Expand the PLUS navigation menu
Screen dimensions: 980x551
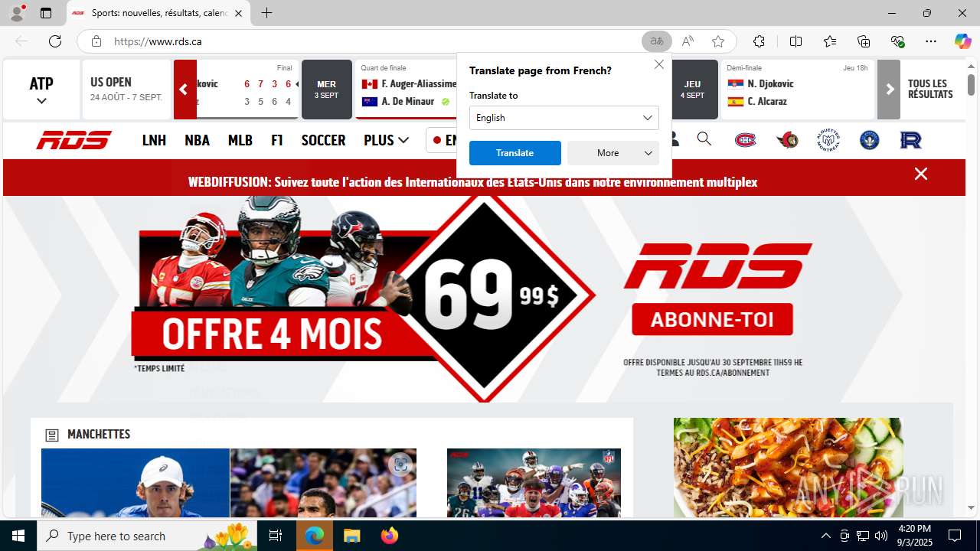click(386, 140)
